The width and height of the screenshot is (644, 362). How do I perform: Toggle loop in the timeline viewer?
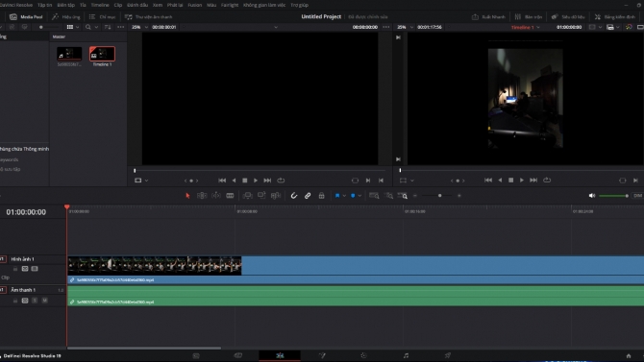547,181
